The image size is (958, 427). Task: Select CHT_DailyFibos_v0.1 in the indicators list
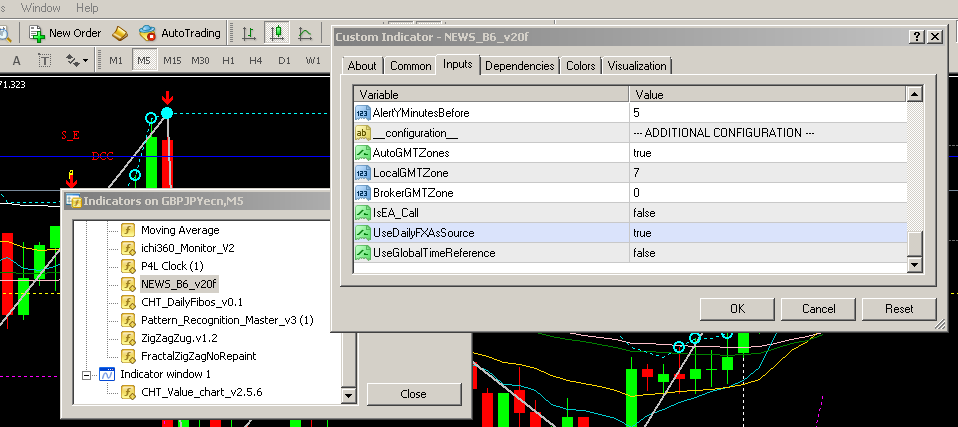coord(192,302)
